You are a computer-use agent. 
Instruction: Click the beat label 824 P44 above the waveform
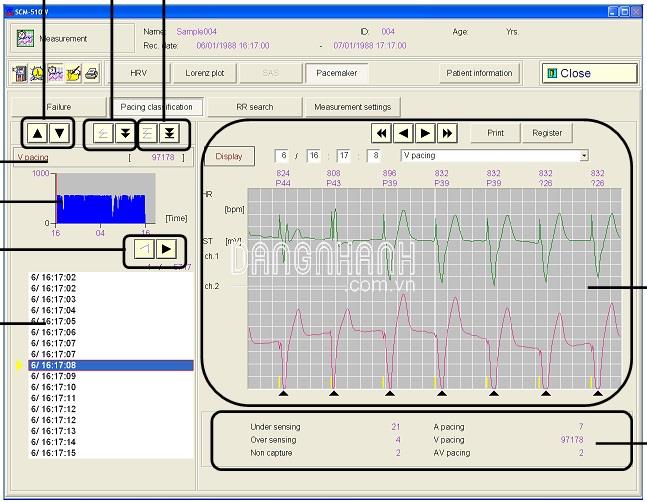click(x=283, y=178)
